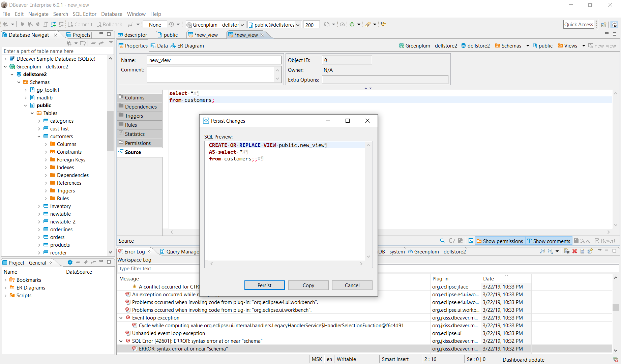The height and width of the screenshot is (364, 621).
Task: Expand the inventory table node
Action: [39, 206]
